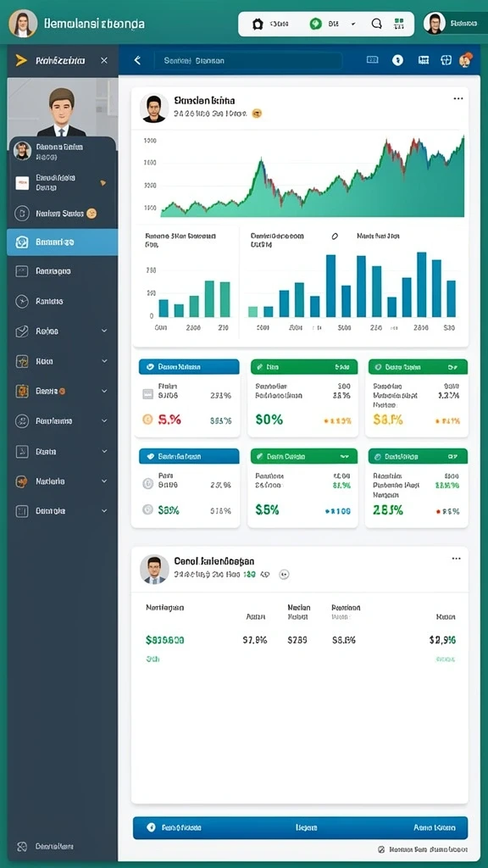The width and height of the screenshot is (488, 868).
Task: Click the home icon in the top bar
Action: coord(258,25)
